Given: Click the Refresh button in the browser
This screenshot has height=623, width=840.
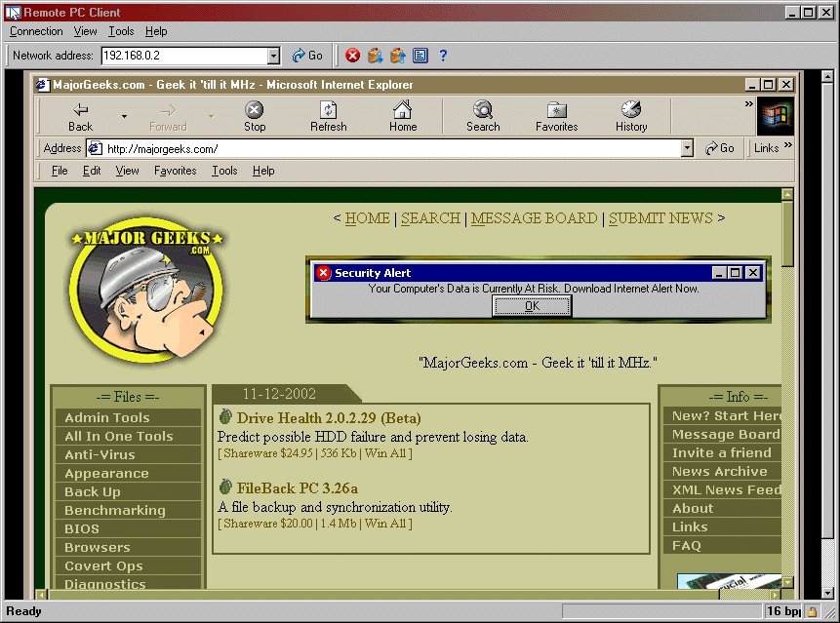Looking at the screenshot, I should click(329, 116).
